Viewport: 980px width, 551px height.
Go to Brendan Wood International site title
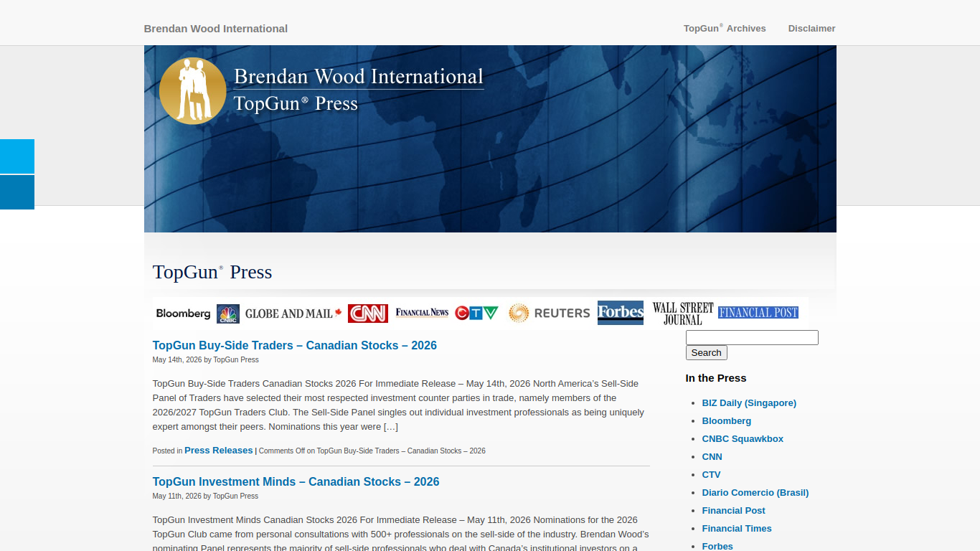pyautogui.click(x=216, y=29)
